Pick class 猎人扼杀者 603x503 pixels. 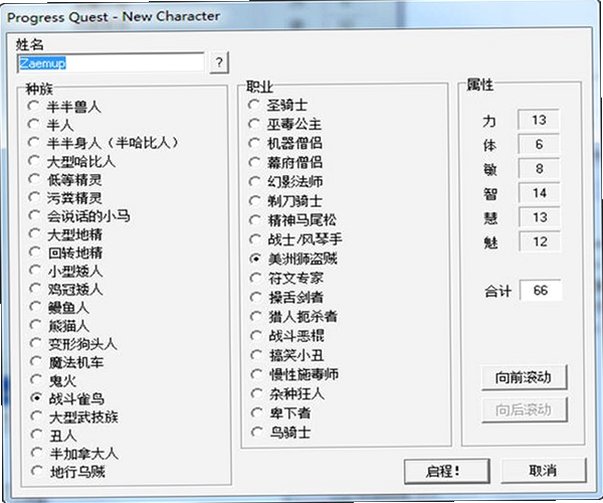(294, 316)
